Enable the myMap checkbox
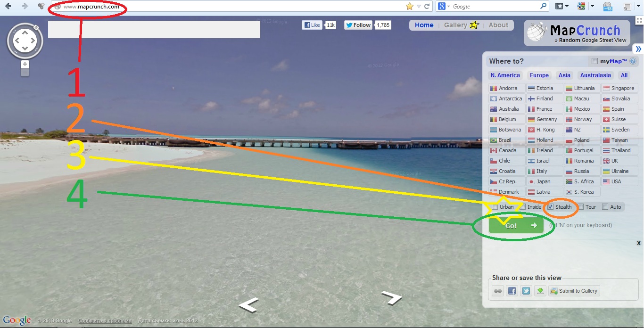The height and width of the screenshot is (328, 644). pos(594,61)
